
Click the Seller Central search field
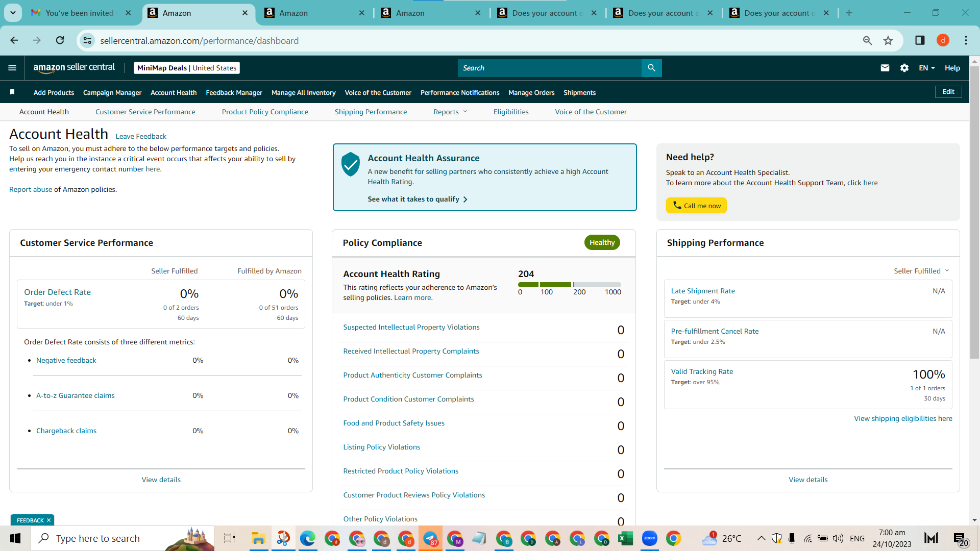(x=549, y=68)
